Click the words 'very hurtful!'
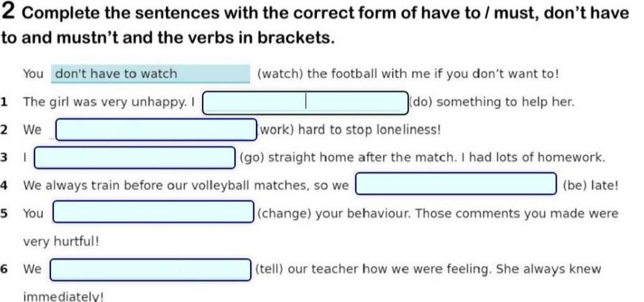Viewport: 644px width, 302px height. click(x=61, y=241)
